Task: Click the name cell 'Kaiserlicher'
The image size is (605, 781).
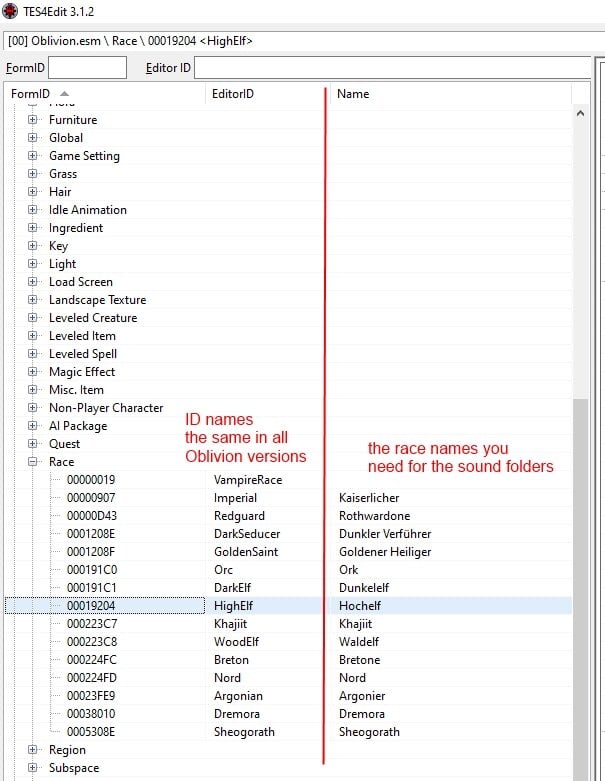Action: click(369, 498)
